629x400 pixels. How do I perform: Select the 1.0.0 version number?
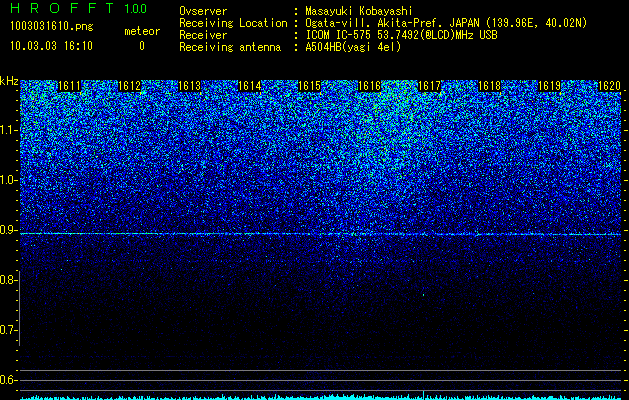(x=136, y=9)
